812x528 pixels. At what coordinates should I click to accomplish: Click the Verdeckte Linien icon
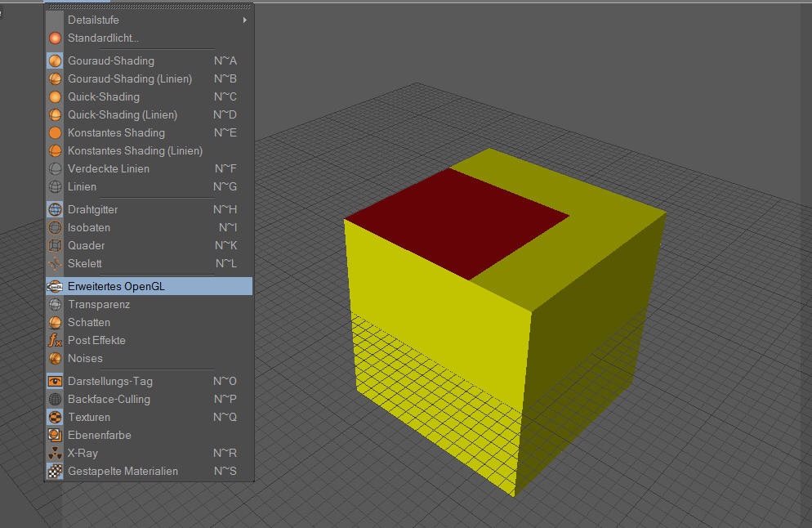point(55,169)
